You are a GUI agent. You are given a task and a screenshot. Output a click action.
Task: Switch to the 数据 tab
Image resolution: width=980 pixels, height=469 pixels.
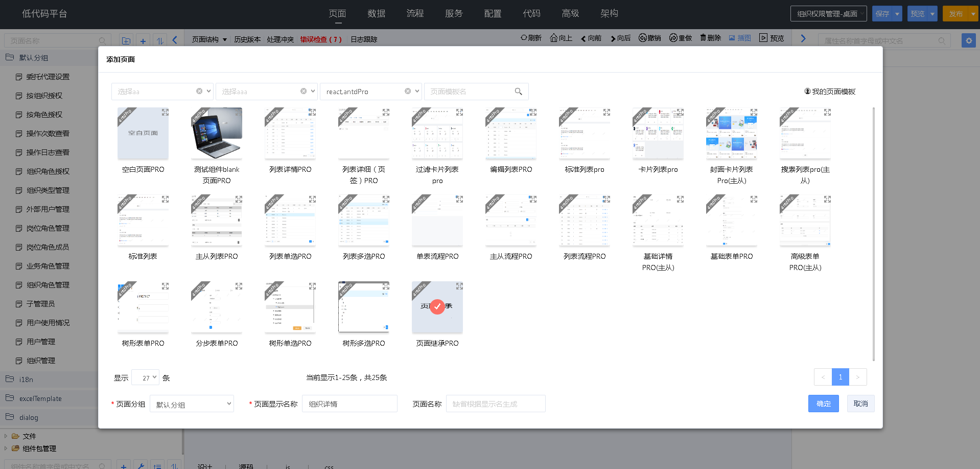point(377,14)
